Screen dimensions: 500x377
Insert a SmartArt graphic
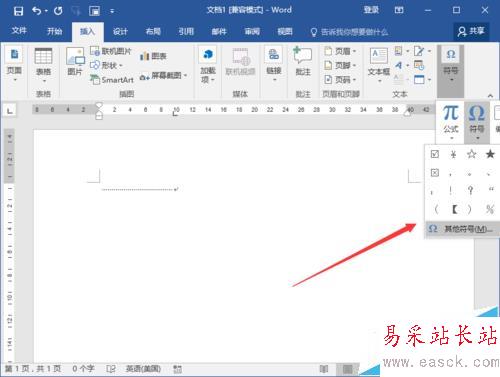coord(112,80)
